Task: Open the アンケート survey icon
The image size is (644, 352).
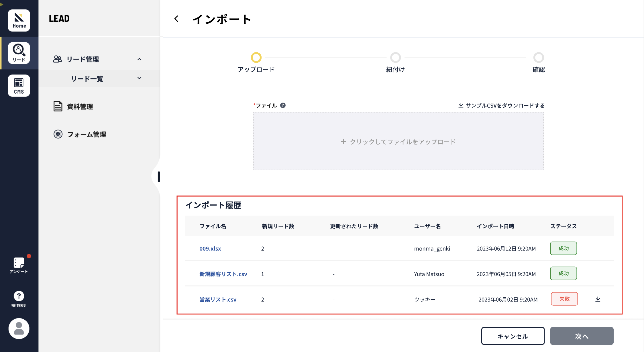Action: pos(19,265)
